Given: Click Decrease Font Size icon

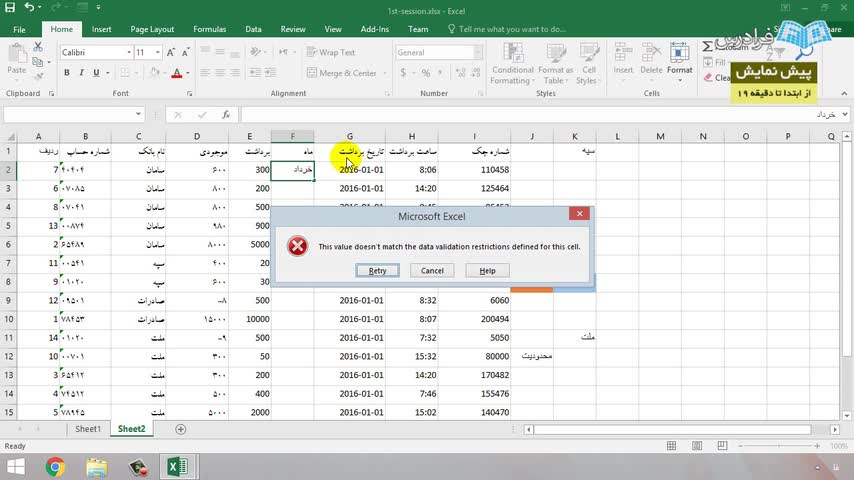Looking at the screenshot, I should click(x=185, y=52).
